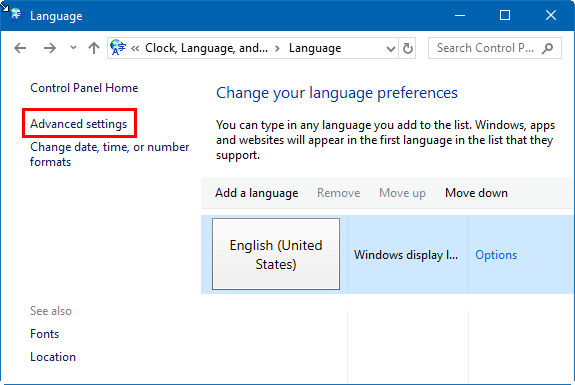Image resolution: width=575 pixels, height=385 pixels.
Task: Select the English (United States) language tile
Action: 276,254
